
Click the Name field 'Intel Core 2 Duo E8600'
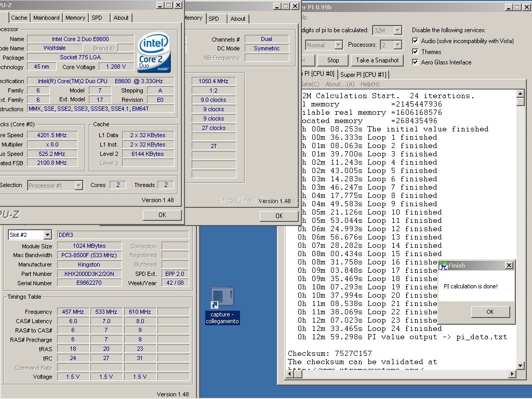[x=81, y=39]
